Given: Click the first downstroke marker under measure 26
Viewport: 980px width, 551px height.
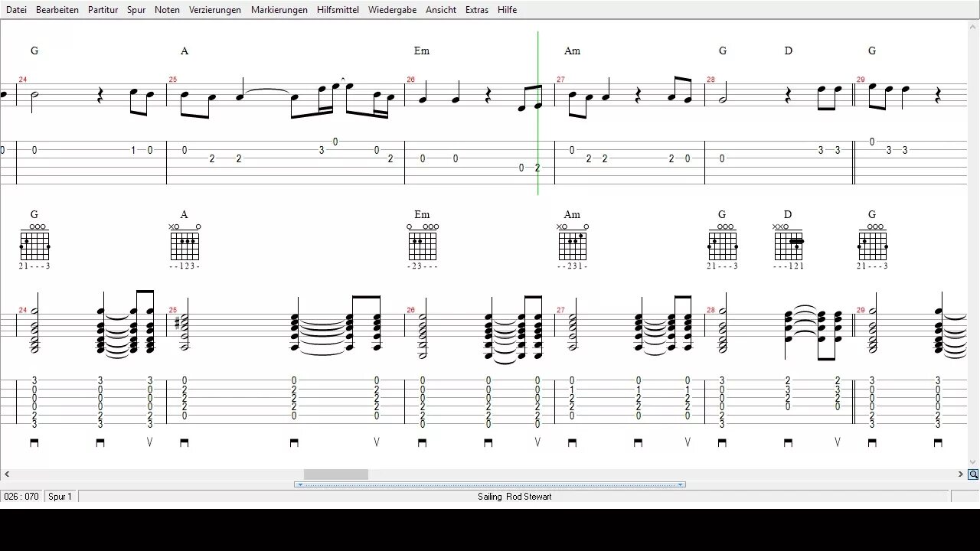Looking at the screenshot, I should click(422, 442).
